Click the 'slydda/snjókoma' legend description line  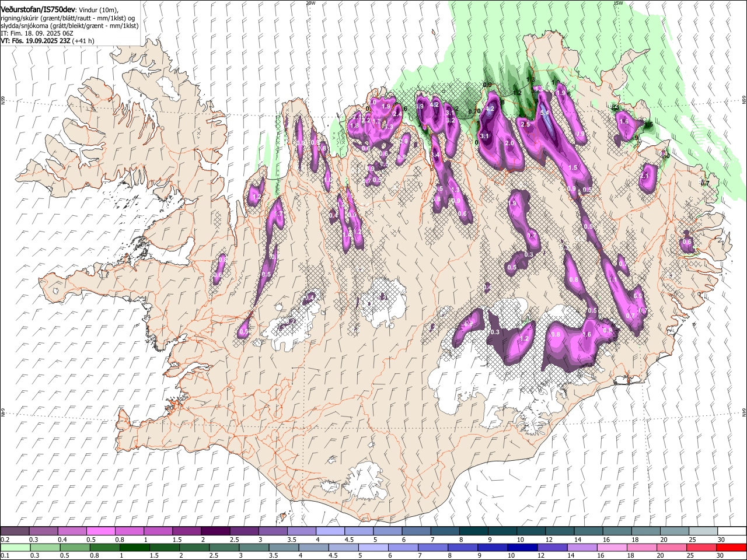click(x=69, y=26)
